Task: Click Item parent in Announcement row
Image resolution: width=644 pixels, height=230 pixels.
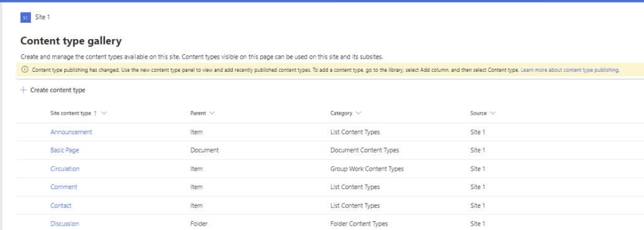Action: coord(196,132)
